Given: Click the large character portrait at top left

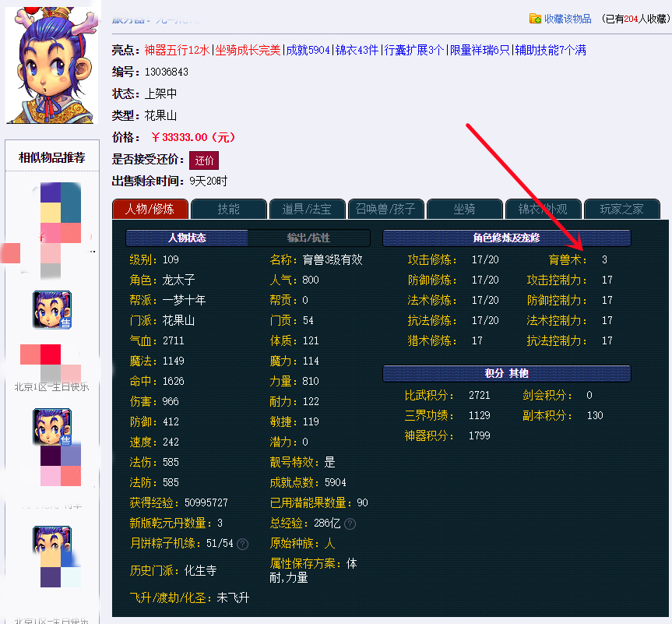Looking at the screenshot, I should pos(50,65).
